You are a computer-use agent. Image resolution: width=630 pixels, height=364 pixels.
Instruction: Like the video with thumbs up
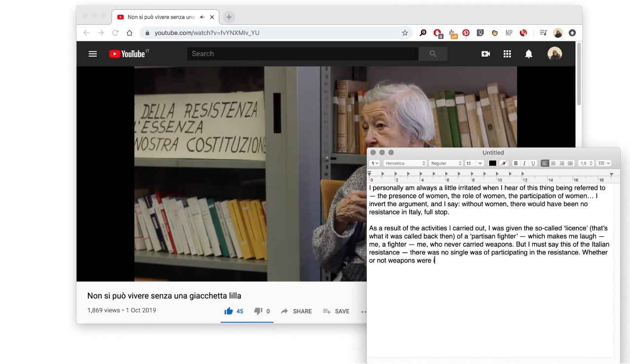(229, 311)
